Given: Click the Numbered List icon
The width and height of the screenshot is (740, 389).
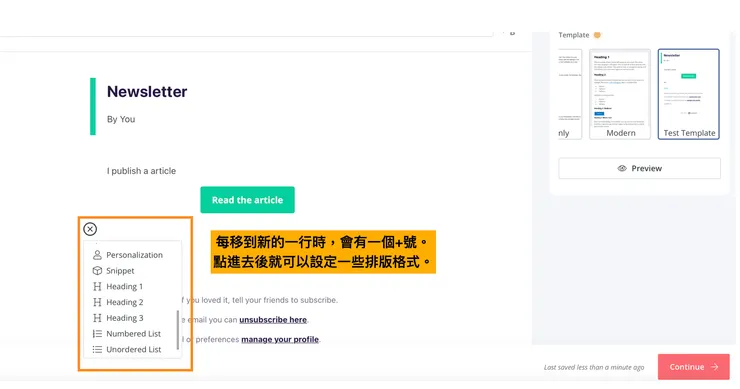Looking at the screenshot, I should tap(97, 334).
